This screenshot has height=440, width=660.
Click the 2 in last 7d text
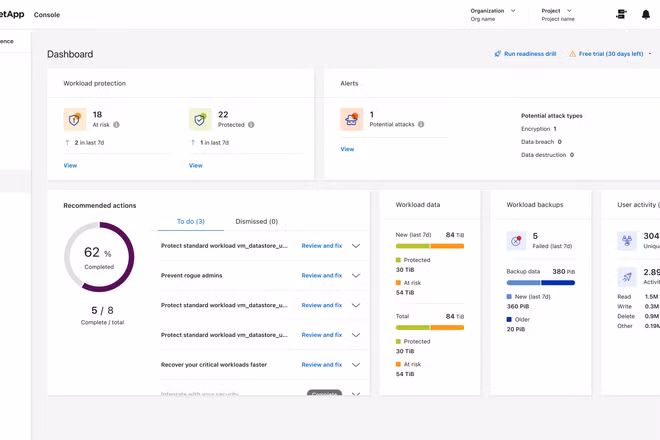tap(89, 143)
